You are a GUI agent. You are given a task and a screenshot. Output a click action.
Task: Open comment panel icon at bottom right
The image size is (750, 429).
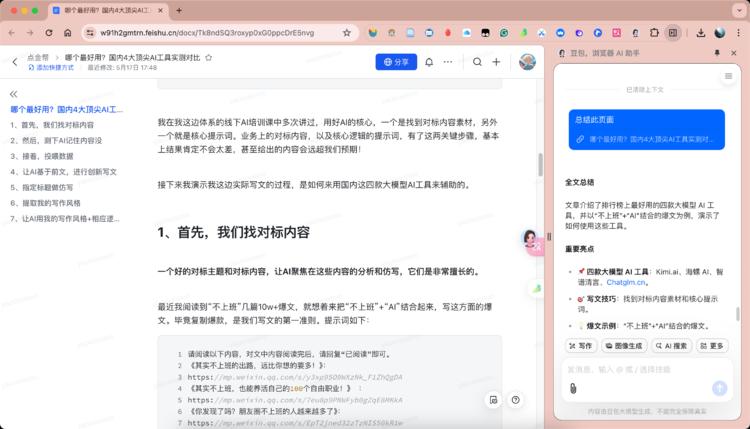(x=493, y=400)
